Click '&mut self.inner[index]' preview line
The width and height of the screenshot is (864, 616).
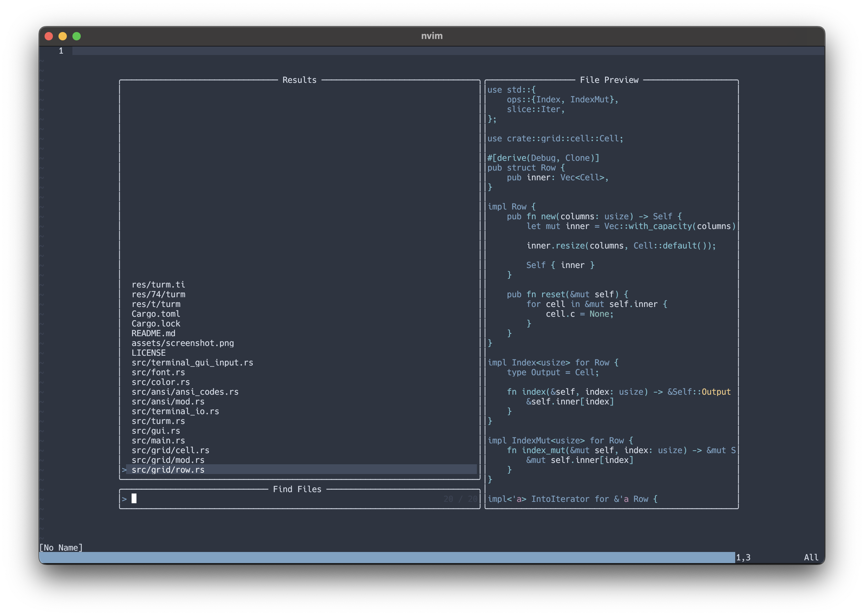579,460
